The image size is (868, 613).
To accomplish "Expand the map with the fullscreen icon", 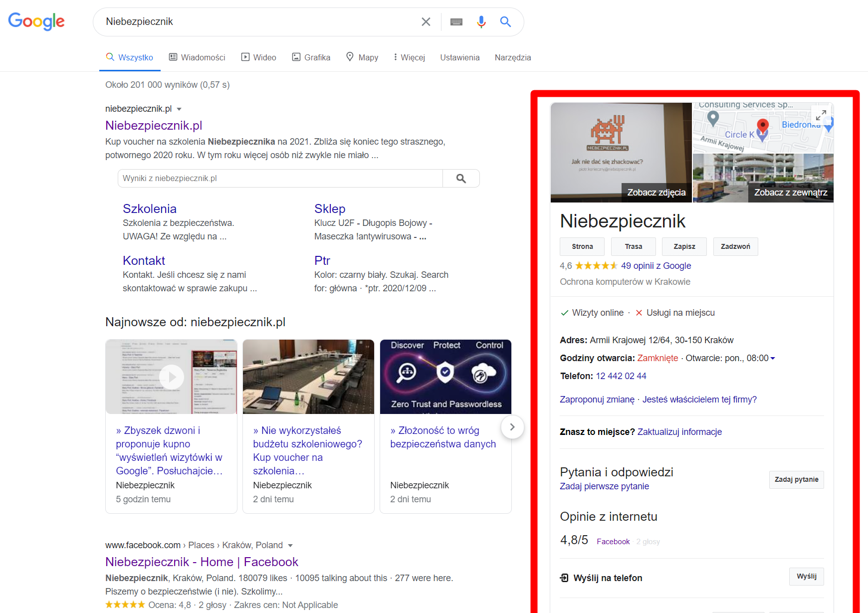I will click(821, 115).
